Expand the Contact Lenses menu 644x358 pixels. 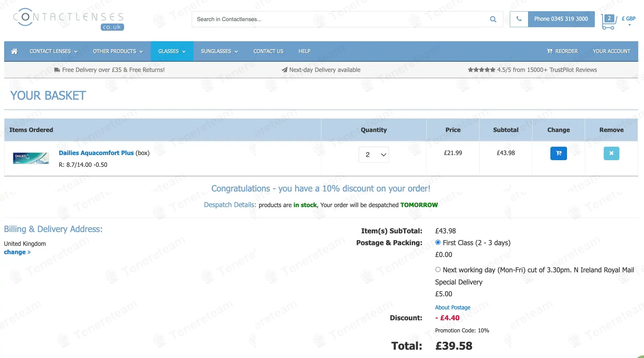tap(53, 51)
